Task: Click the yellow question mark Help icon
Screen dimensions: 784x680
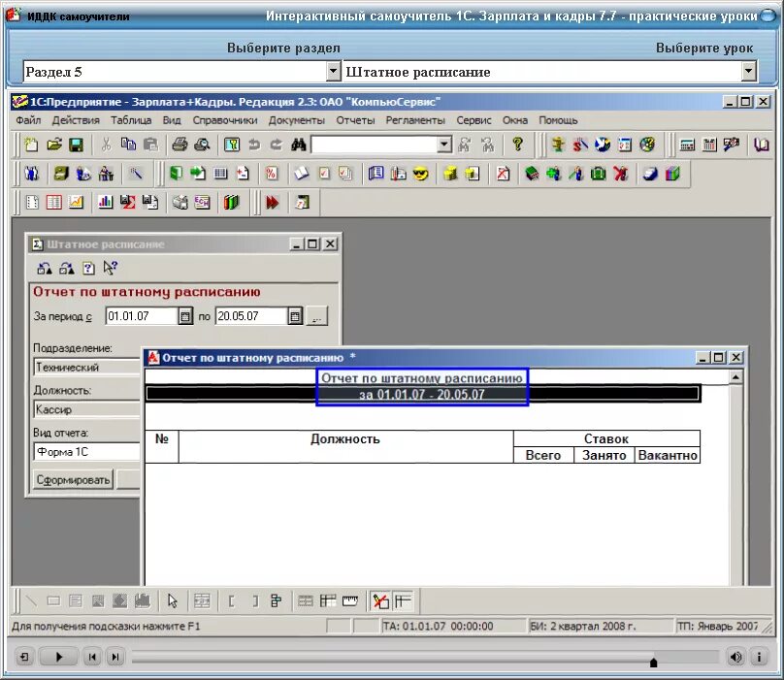Action: click(517, 145)
